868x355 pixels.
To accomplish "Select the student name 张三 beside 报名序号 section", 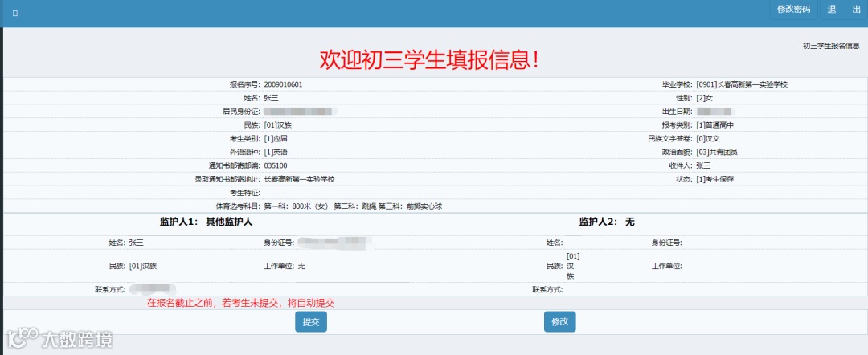I will [x=272, y=98].
